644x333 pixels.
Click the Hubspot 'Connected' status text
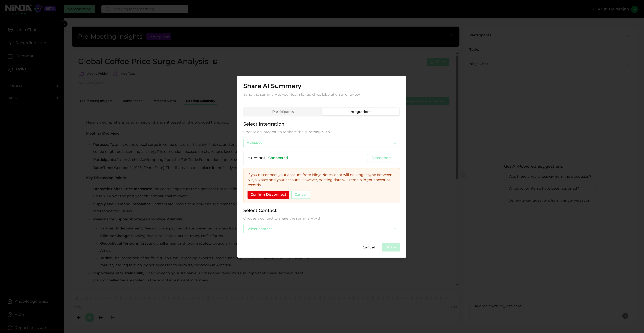pos(278,158)
